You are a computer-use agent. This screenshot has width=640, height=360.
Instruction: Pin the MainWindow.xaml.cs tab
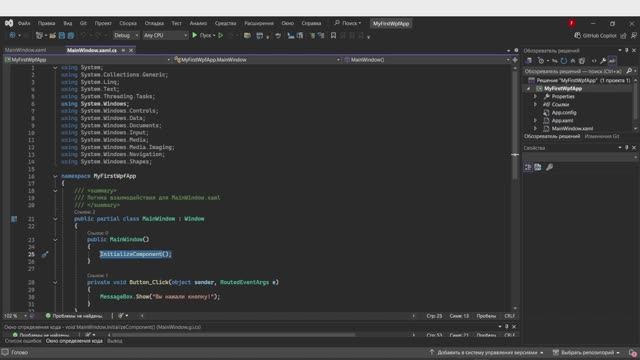123,50
